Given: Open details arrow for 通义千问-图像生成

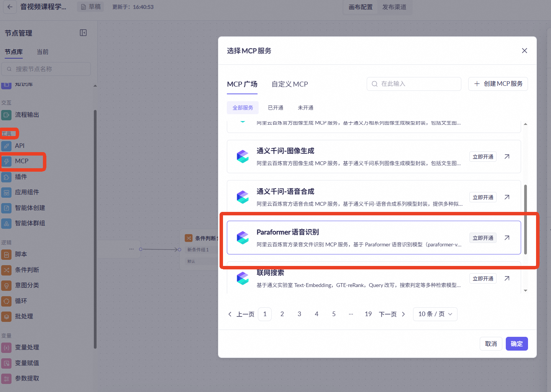Looking at the screenshot, I should [x=507, y=156].
